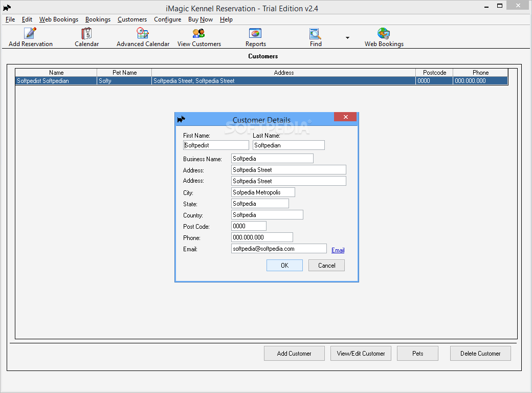Image resolution: width=532 pixels, height=393 pixels.
Task: Click the 000.000.000 phone cell in table
Action: tap(480, 81)
